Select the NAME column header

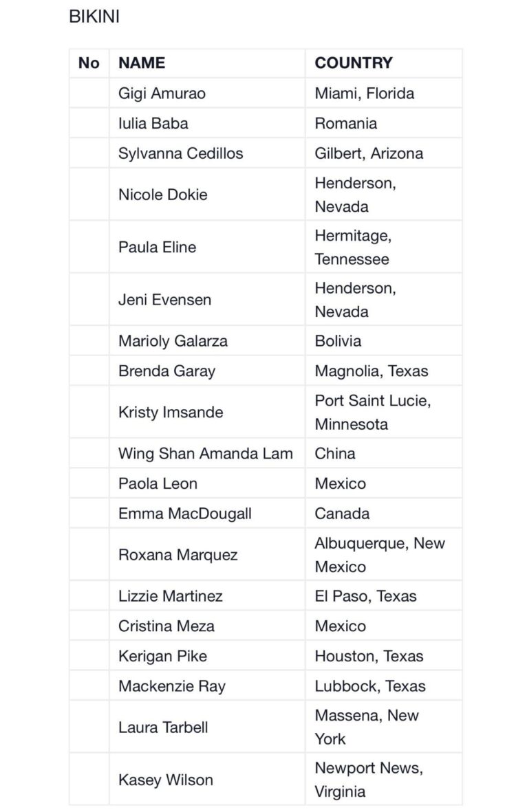(x=142, y=63)
